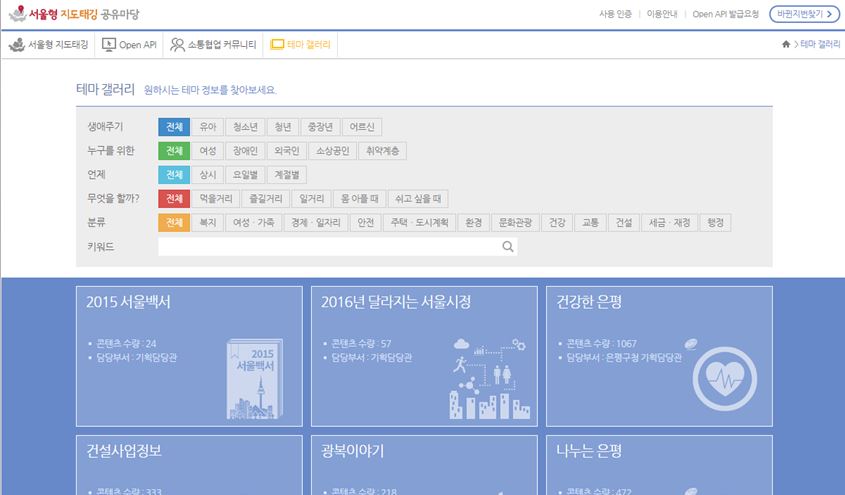Click the home icon in breadcrumb

pos(786,45)
